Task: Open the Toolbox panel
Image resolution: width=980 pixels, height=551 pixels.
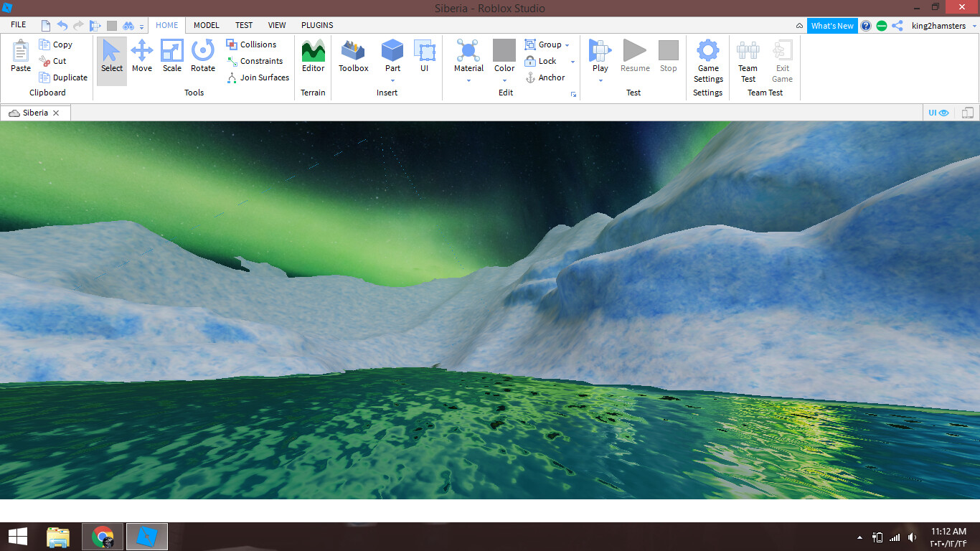Action: pyautogui.click(x=353, y=56)
